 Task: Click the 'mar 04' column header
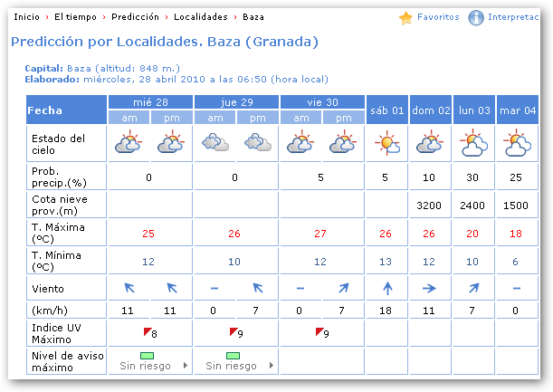(517, 110)
